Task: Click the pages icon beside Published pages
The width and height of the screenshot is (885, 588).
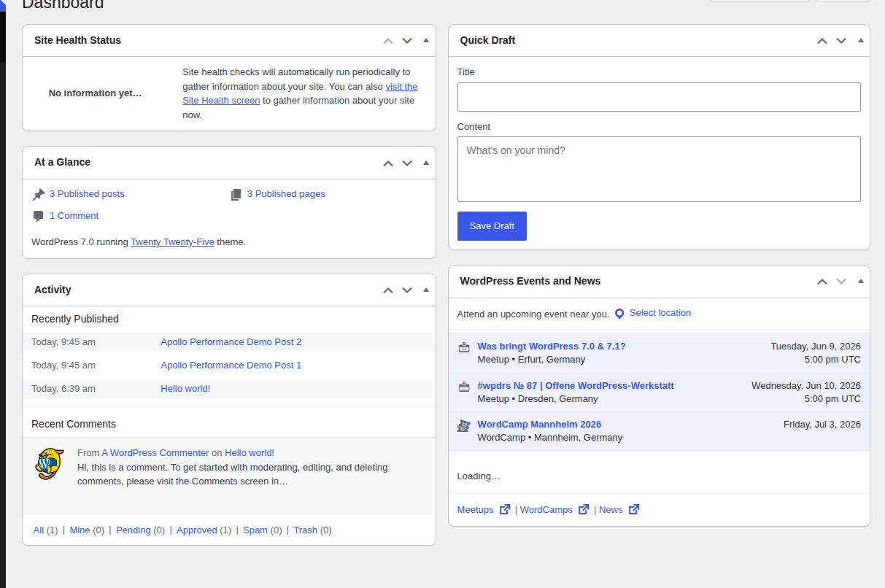Action: 236,195
